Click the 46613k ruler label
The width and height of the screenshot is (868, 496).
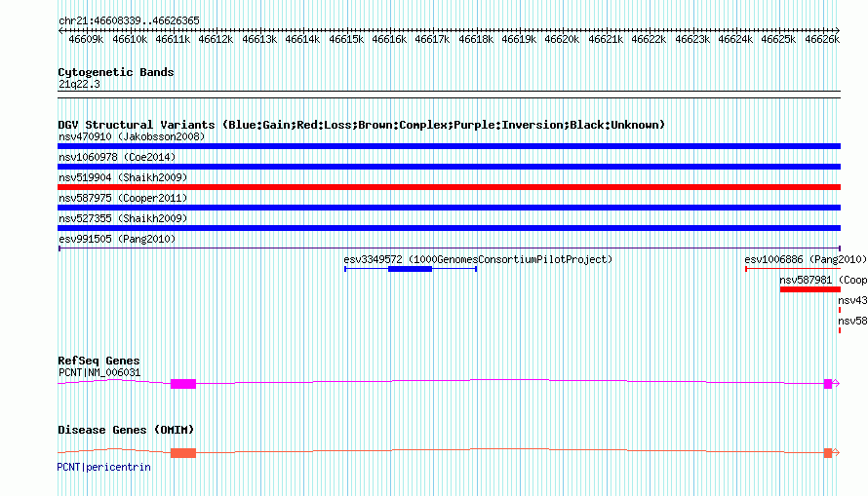click(259, 40)
